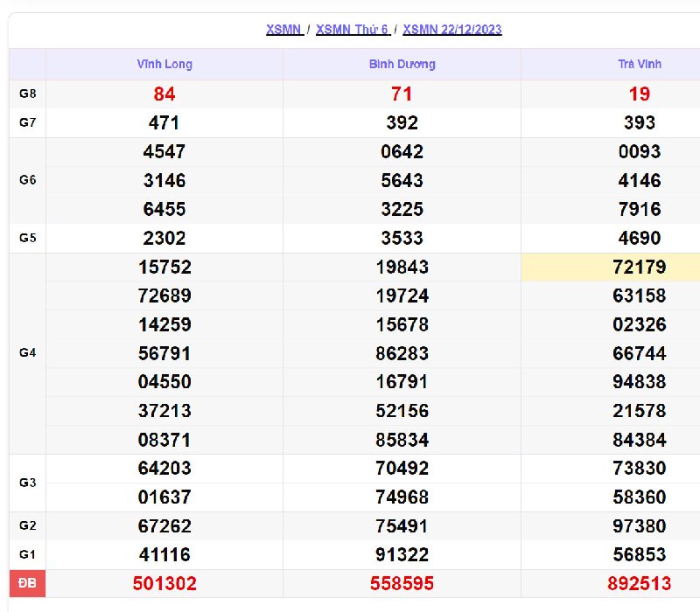The height and width of the screenshot is (612, 700).
Task: Select the G7 number 471
Action: [x=164, y=122]
